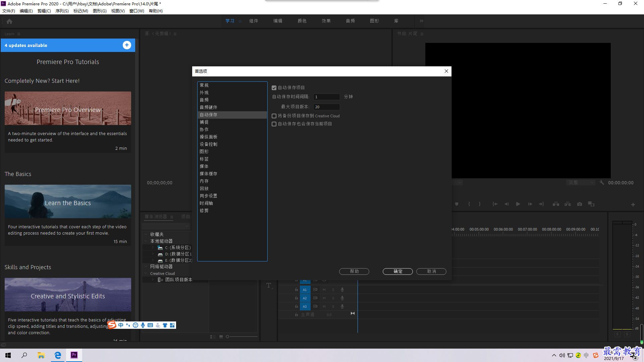The image size is (644, 362).
Task: Check 将备份项目保存到 Creative Cloud
Action: (x=274, y=116)
